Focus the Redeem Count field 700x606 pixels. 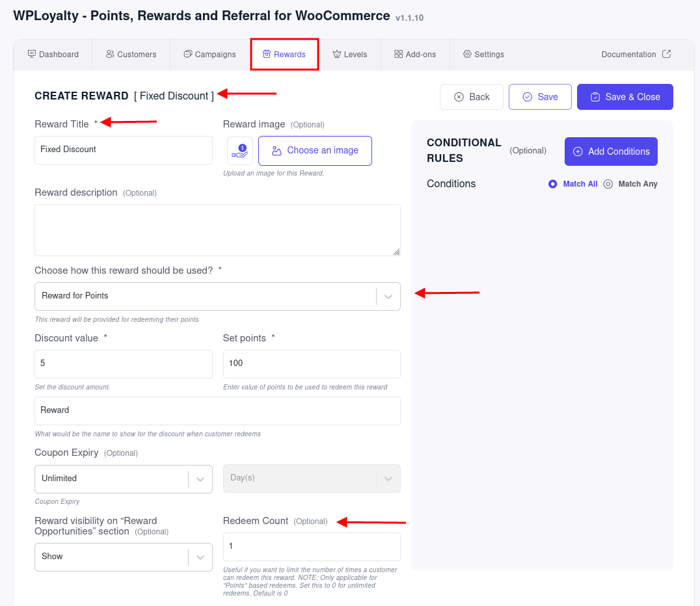(x=312, y=547)
